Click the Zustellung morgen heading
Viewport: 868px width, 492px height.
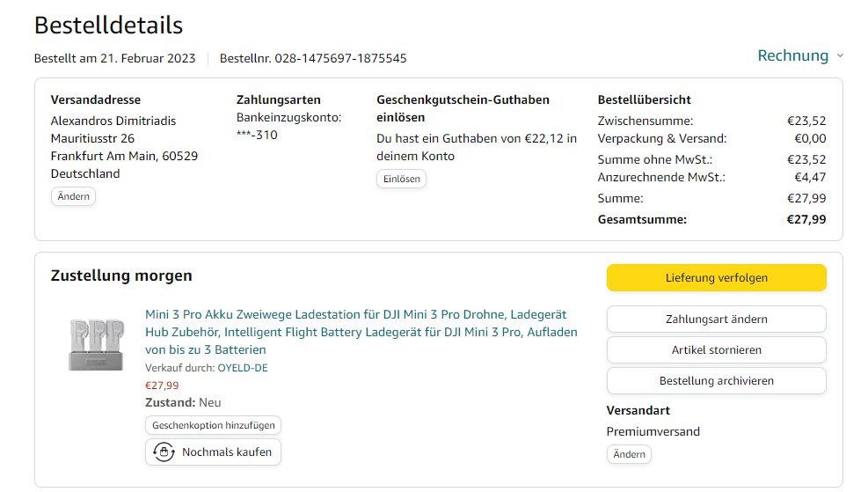(x=121, y=275)
